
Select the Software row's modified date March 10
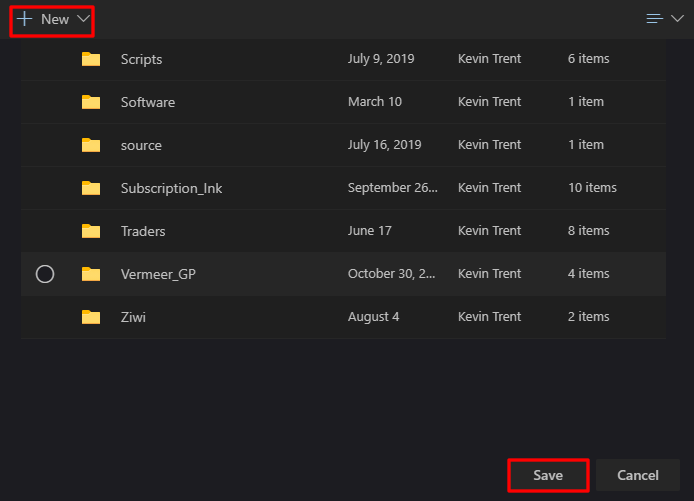click(x=374, y=102)
